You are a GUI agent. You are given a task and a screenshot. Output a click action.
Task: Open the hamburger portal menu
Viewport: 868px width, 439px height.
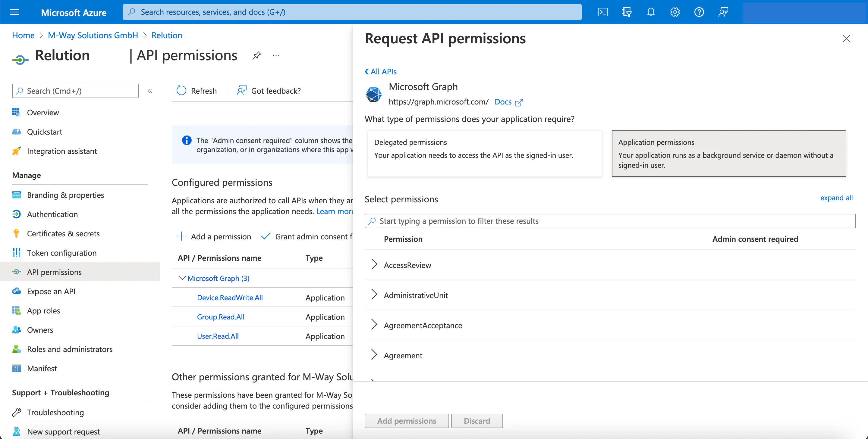(14, 12)
